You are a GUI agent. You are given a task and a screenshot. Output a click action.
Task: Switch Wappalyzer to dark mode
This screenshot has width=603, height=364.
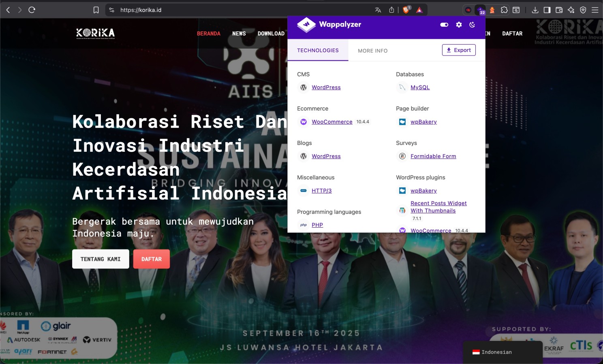click(x=472, y=25)
